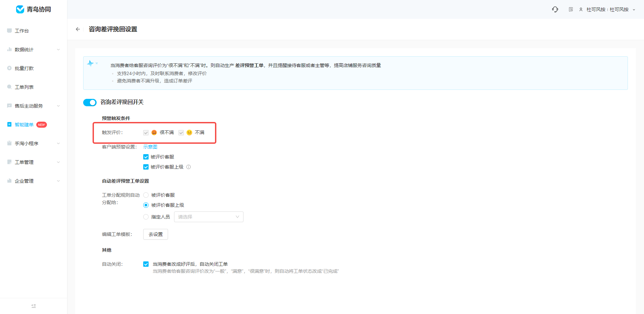Click the 去设置 button

(x=156, y=234)
